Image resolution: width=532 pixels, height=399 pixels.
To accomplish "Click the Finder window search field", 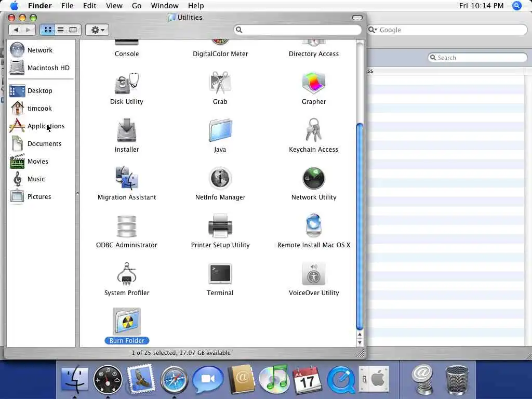I will (x=298, y=30).
